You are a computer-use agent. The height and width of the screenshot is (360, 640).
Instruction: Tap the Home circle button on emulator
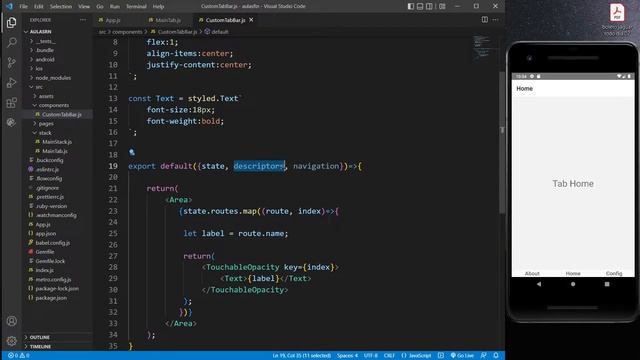click(573, 284)
